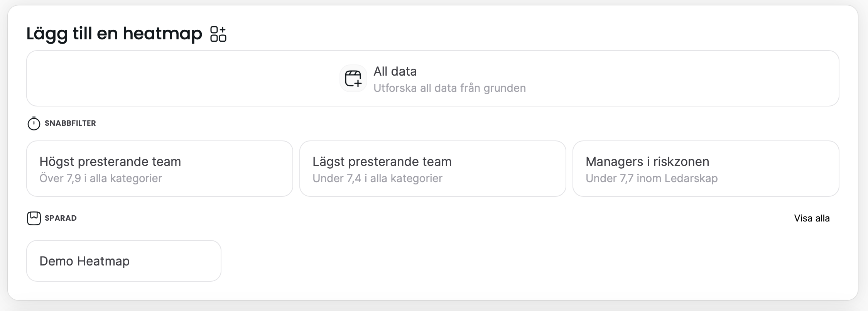Viewport: 868px width, 311px height.
Task: Click the "Lägst presterande team" title text
Action: [382, 162]
